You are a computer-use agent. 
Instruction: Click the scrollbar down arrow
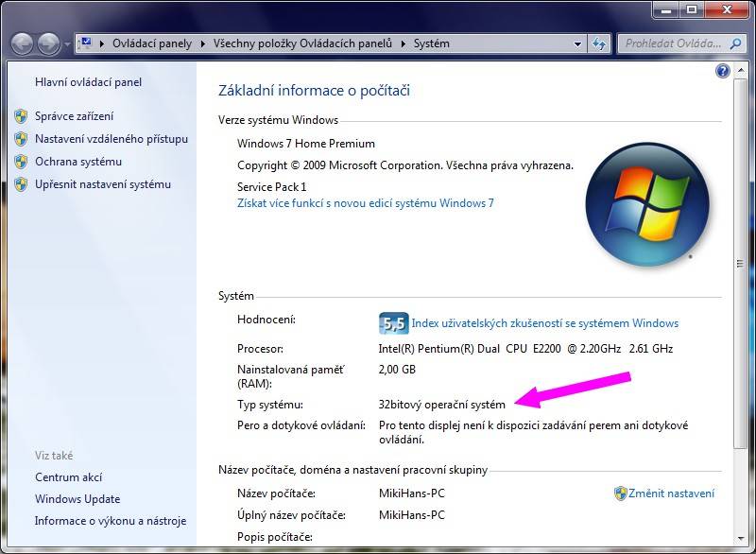point(740,539)
